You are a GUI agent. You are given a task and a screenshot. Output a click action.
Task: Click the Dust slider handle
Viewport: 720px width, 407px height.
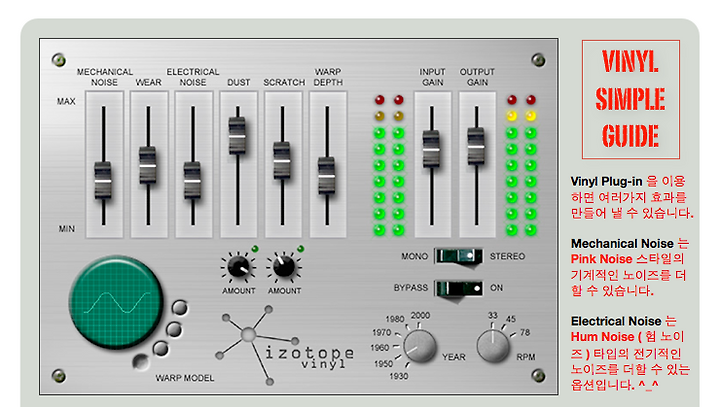237,136
